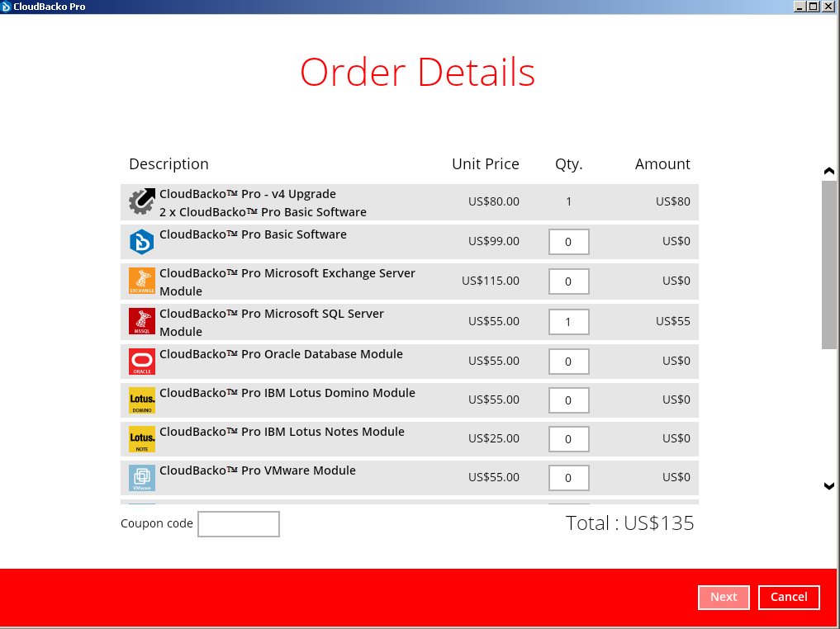Click the scroll down arrow of order list

coord(828,486)
